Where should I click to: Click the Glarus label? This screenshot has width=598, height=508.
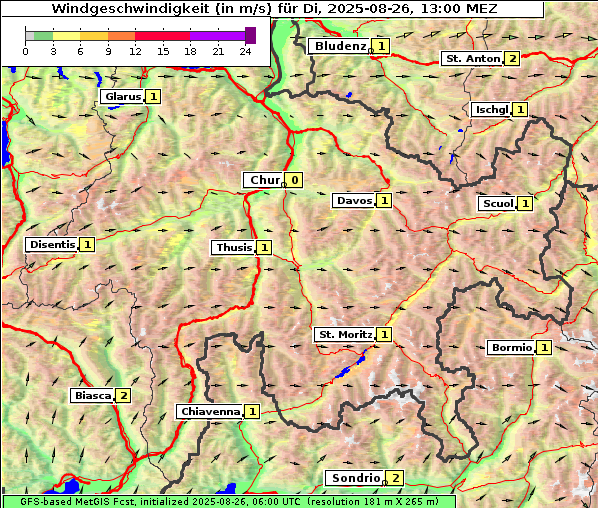point(123,96)
